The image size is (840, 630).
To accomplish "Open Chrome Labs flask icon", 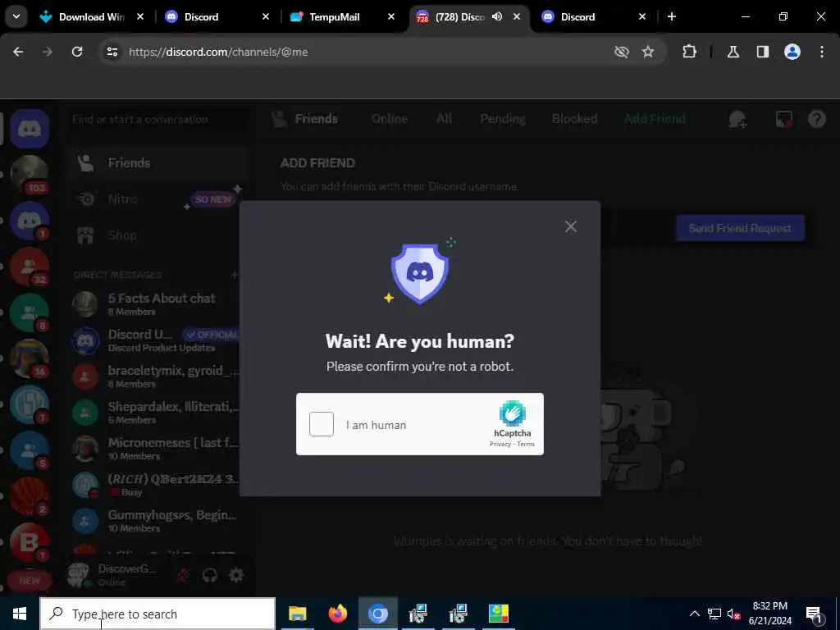I will pyautogui.click(x=733, y=52).
